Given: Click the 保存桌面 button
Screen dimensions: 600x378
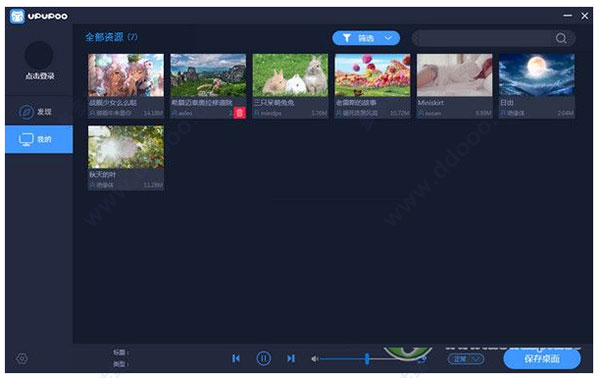Looking at the screenshot, I should pyautogui.click(x=542, y=359).
